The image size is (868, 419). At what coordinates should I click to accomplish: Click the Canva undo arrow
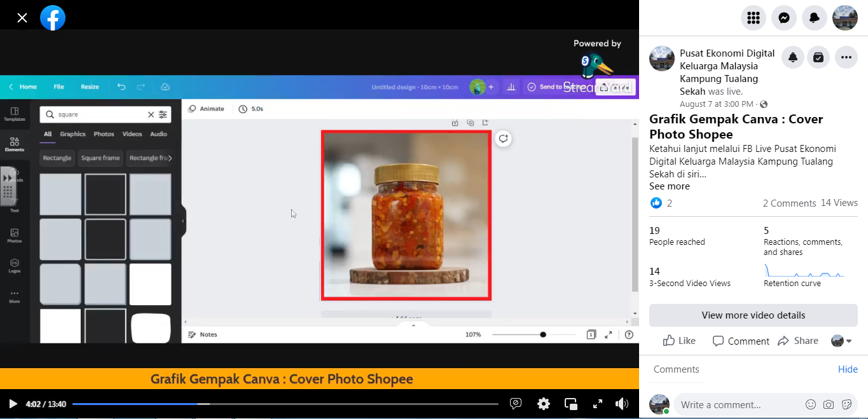tap(121, 86)
